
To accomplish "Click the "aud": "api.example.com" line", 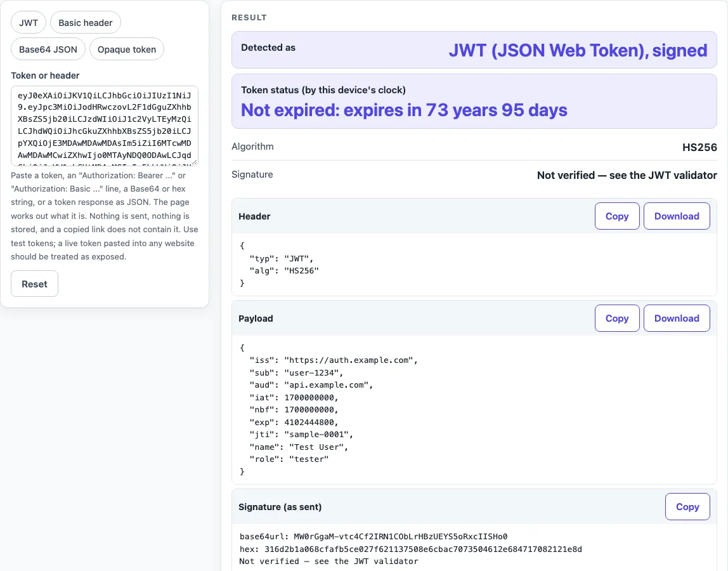I will pos(311,384).
